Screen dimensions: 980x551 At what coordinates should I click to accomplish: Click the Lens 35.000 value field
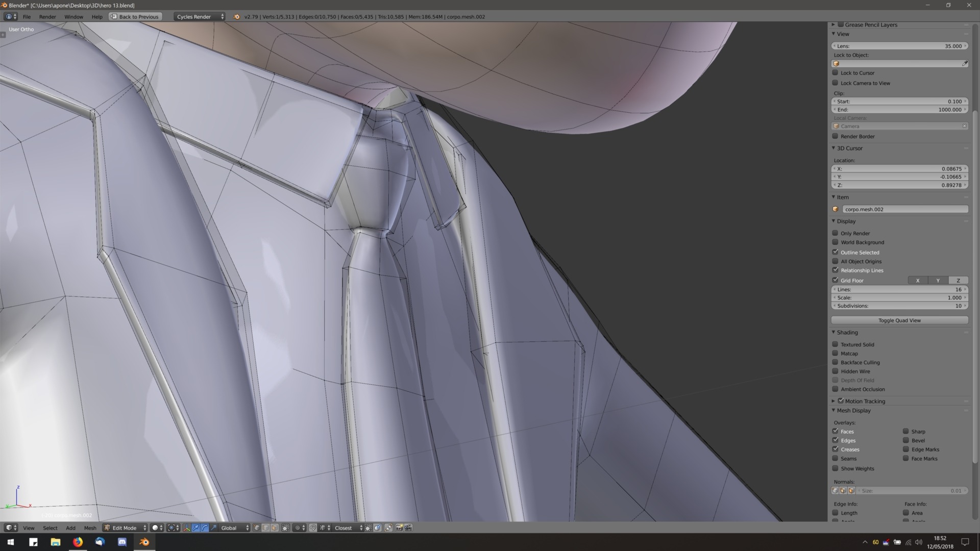coord(899,46)
